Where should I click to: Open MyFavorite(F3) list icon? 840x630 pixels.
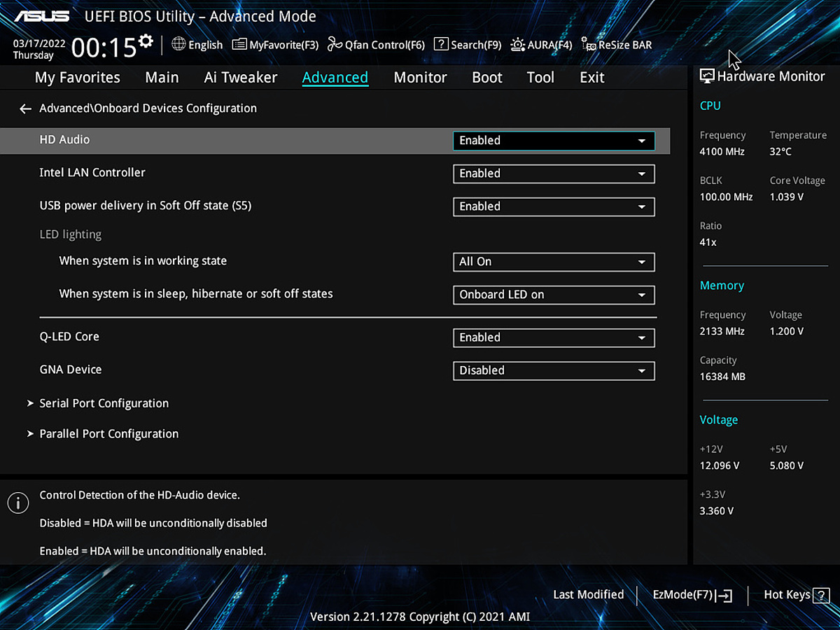tap(239, 45)
